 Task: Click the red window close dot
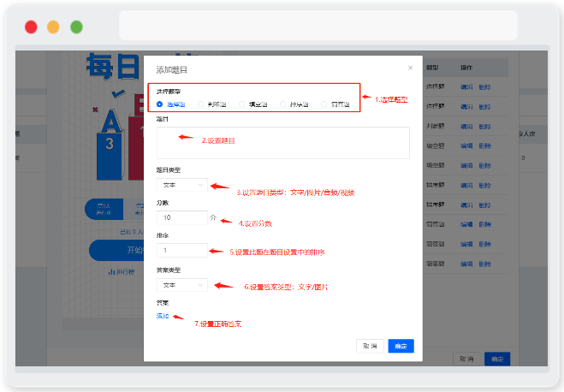[x=31, y=27]
